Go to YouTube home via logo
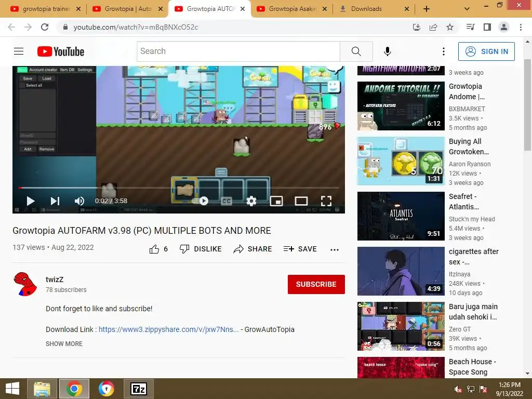Screen dimensions: 532x399 (61, 51)
